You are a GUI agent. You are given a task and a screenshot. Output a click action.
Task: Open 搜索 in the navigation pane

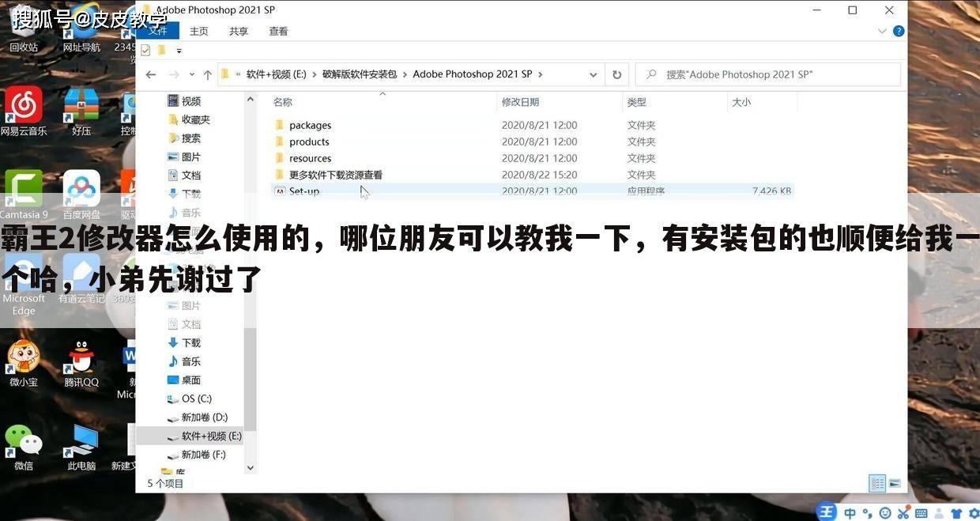190,138
